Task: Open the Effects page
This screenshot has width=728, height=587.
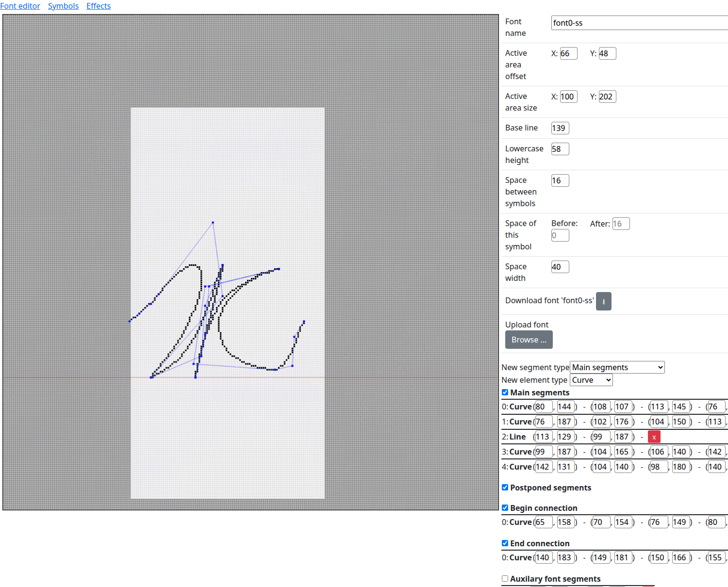Action: point(99,6)
